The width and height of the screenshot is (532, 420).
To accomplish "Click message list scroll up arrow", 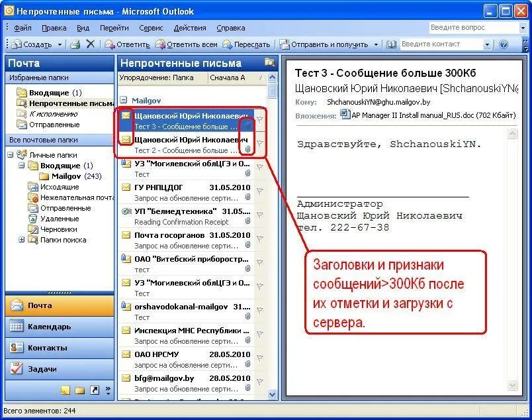I will (x=272, y=77).
